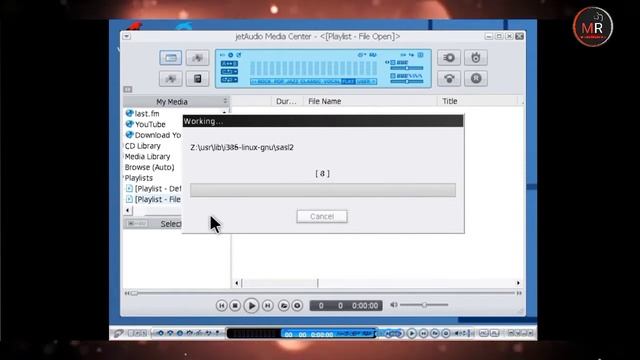
Task: Click the jetAudio logo in bottom toolbar
Action: 118,333
